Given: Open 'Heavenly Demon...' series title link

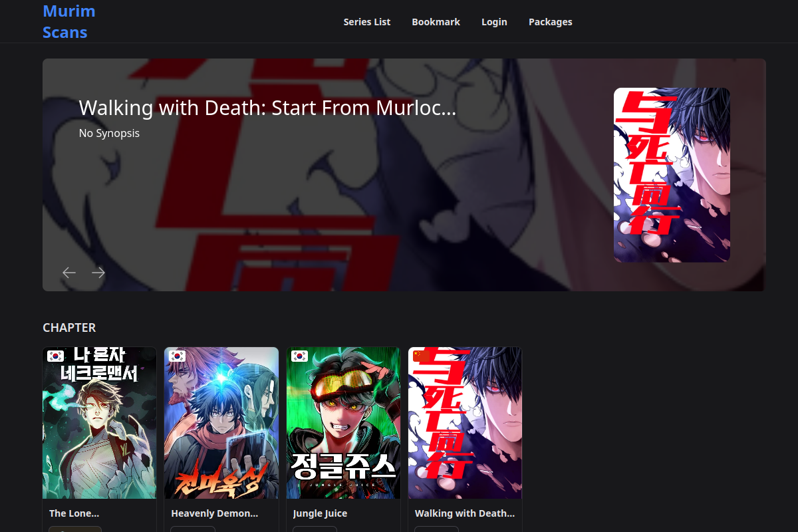Looking at the screenshot, I should tap(215, 513).
